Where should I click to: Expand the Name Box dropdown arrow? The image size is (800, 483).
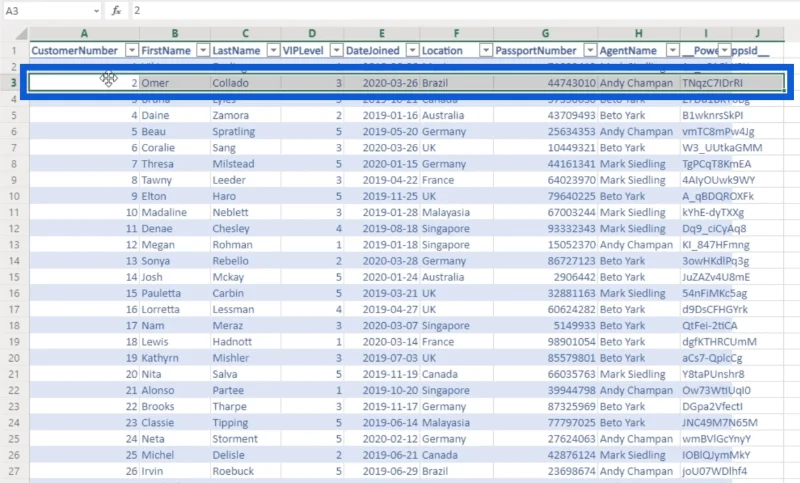96,11
